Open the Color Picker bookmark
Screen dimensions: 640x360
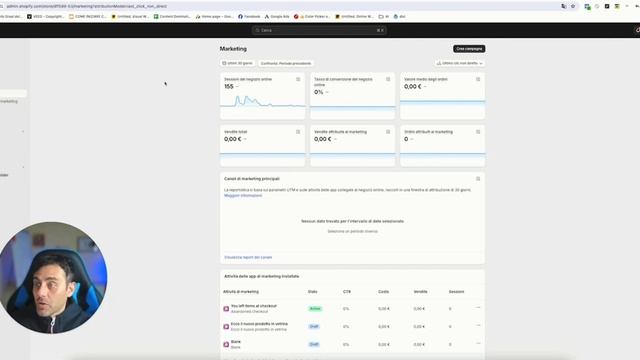(312, 17)
